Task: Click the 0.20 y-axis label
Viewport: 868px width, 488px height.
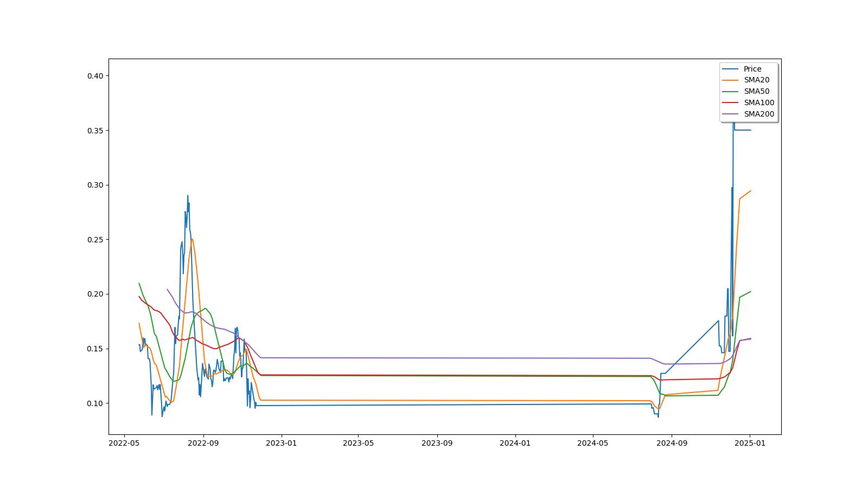Action: pyautogui.click(x=95, y=294)
